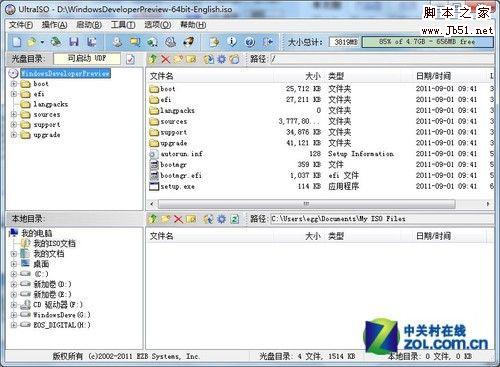Click the green disc capacity usage bar

[x=427, y=42]
